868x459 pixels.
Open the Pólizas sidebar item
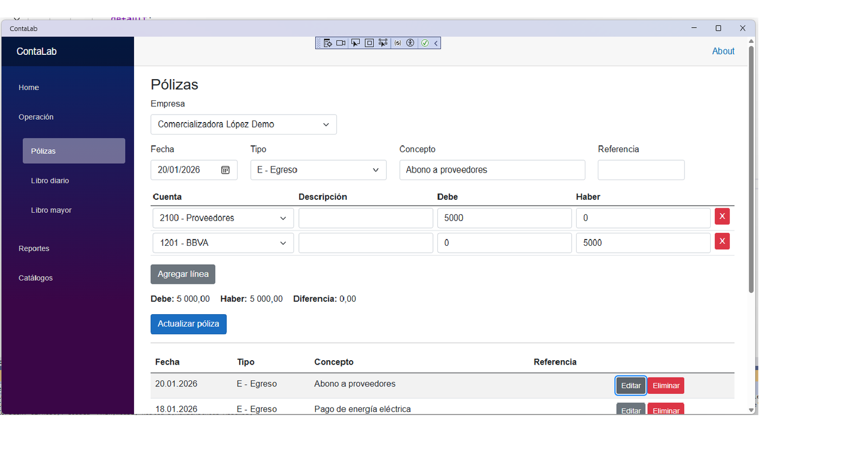74,151
